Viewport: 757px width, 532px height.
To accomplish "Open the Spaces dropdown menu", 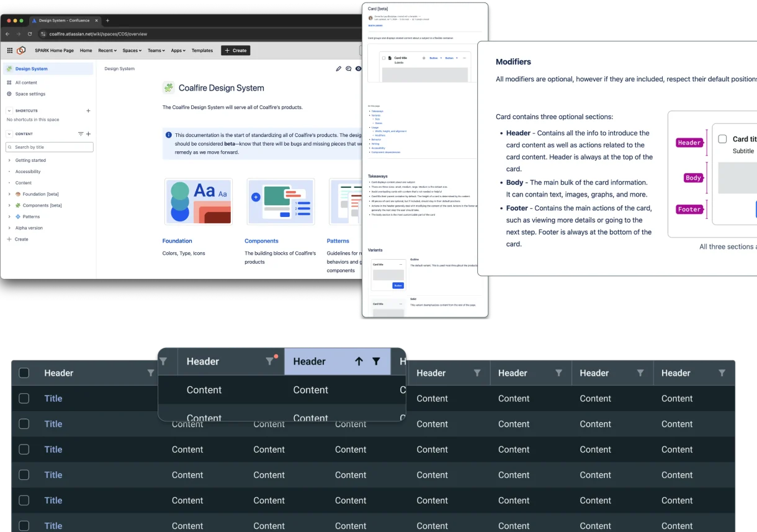I will coord(132,51).
